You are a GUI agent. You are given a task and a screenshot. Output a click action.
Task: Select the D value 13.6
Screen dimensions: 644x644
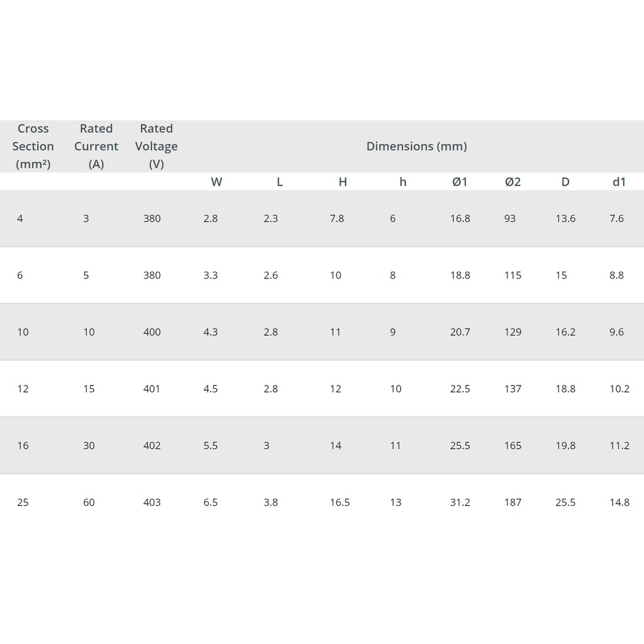565,218
